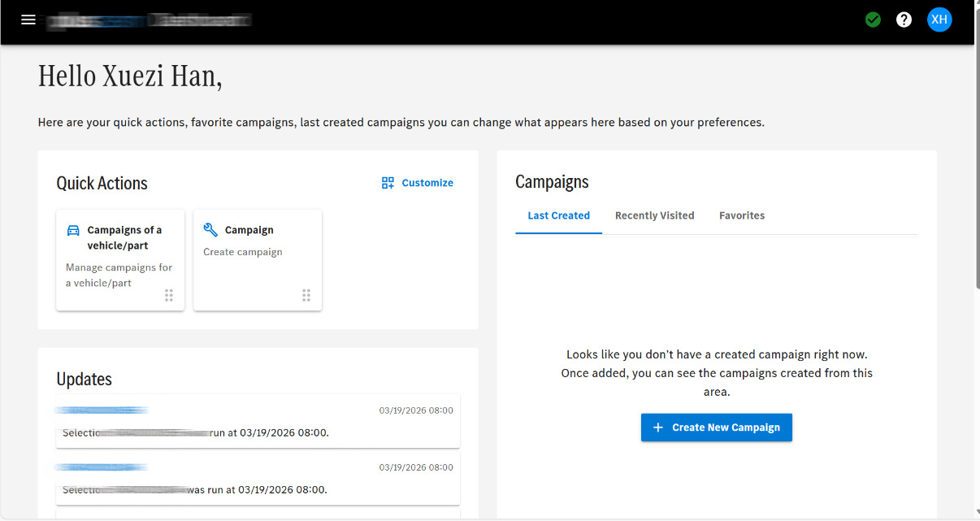Viewport: 980px width, 521px height.
Task: Open the first update entry in Updates
Action: coord(257,422)
